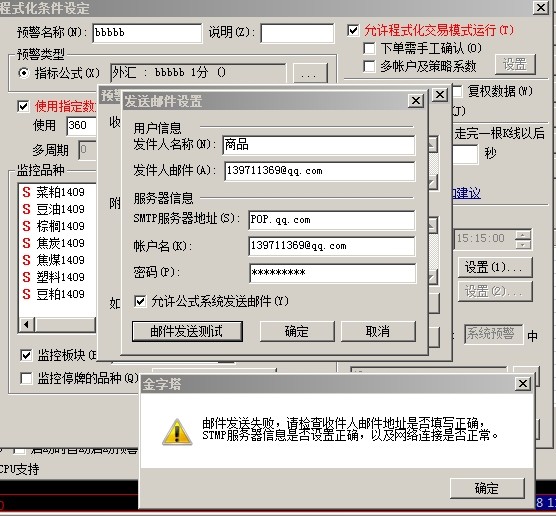556x516 pixels.
Task: Click the 帐户名 input field
Action: point(332,246)
